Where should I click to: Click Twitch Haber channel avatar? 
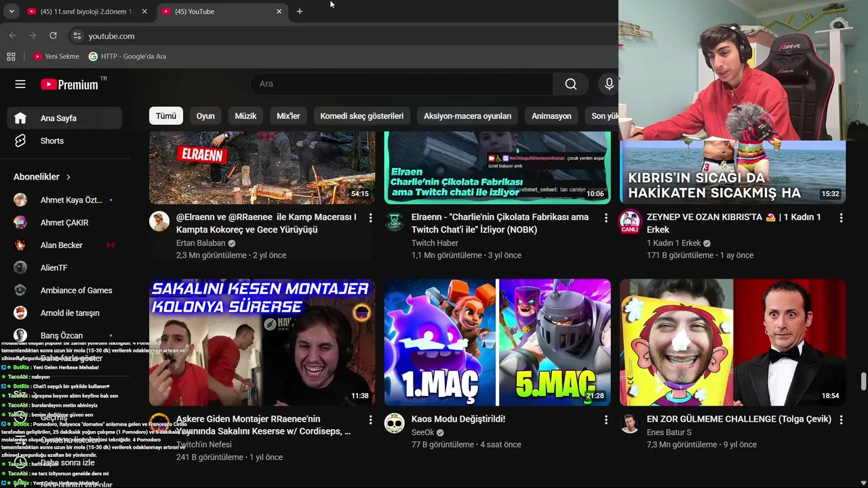point(395,221)
